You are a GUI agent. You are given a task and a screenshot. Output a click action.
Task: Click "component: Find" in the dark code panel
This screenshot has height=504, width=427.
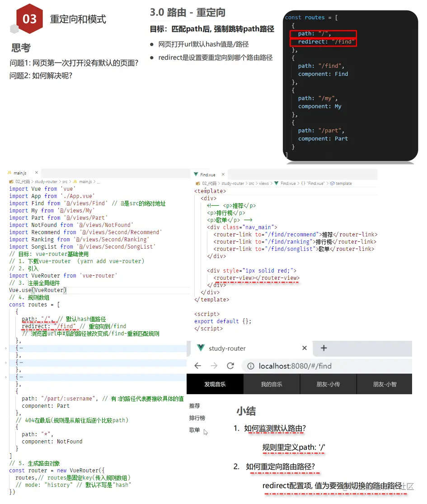click(x=323, y=74)
